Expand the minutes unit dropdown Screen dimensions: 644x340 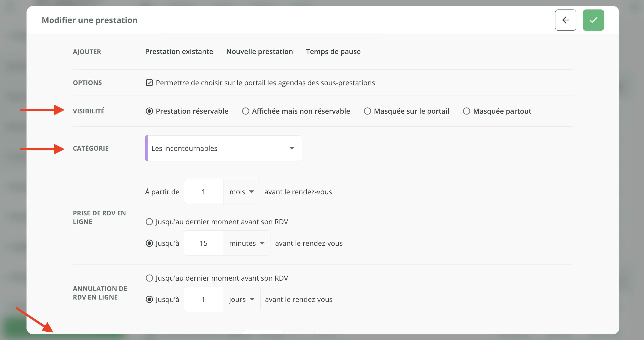coord(247,243)
